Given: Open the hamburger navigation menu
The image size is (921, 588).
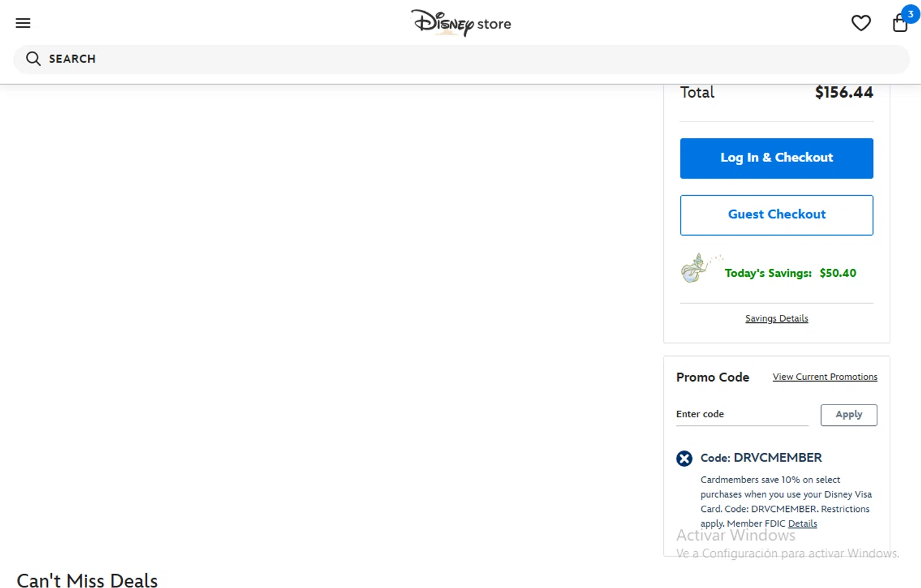Looking at the screenshot, I should click(23, 23).
